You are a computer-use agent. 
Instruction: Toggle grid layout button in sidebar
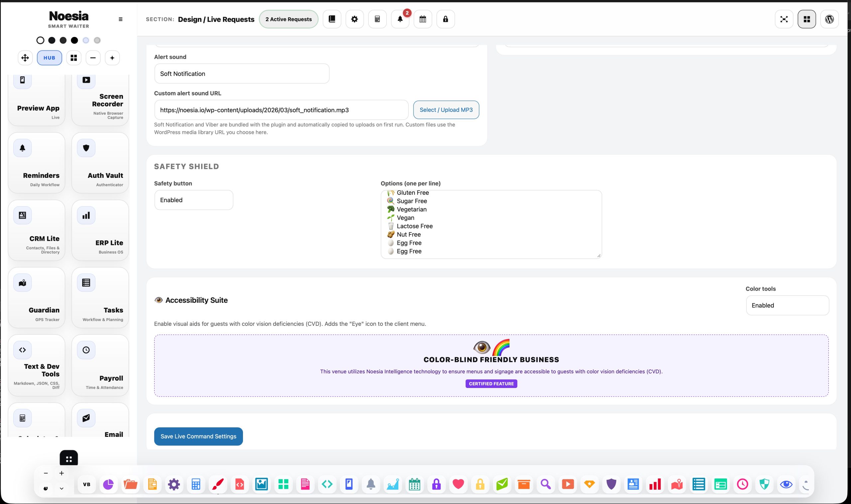click(x=74, y=58)
